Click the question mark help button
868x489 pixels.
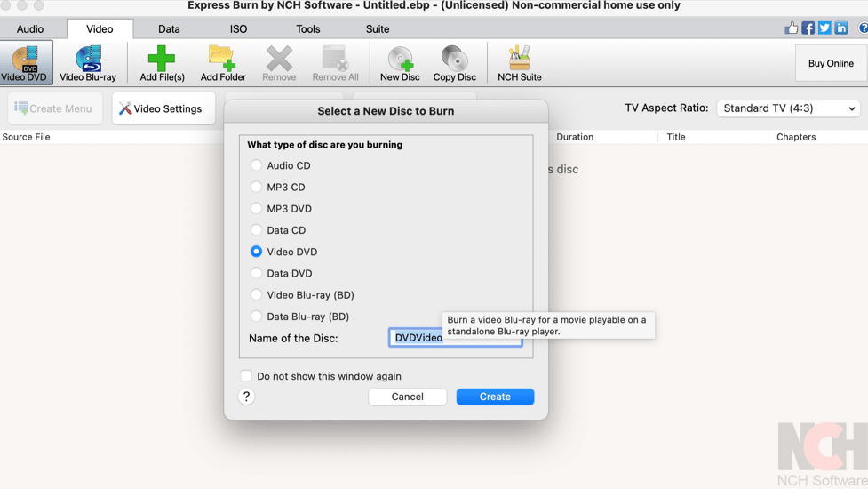click(247, 397)
